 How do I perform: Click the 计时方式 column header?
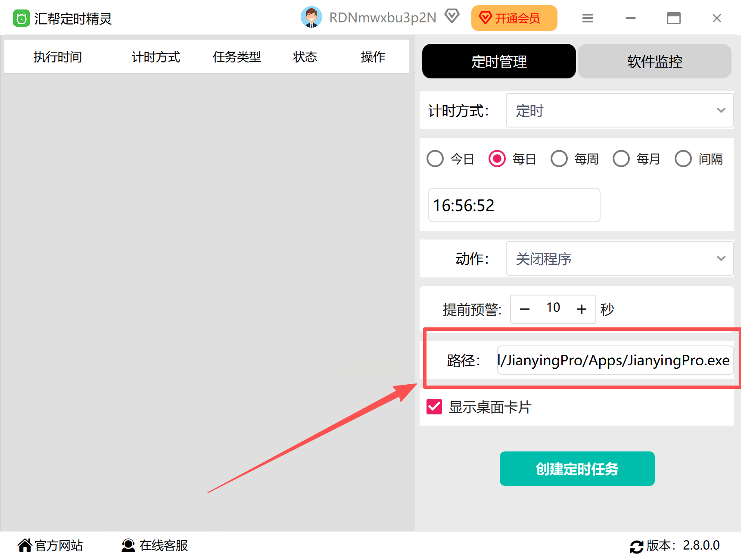[156, 57]
